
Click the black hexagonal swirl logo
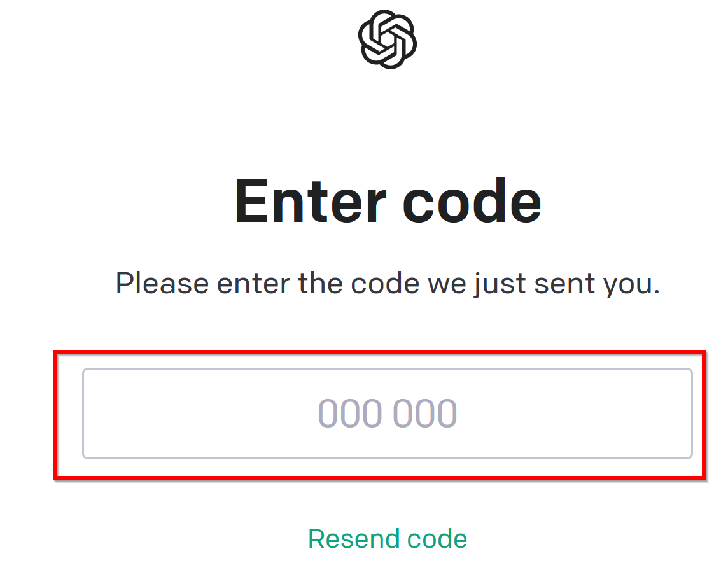[387, 39]
